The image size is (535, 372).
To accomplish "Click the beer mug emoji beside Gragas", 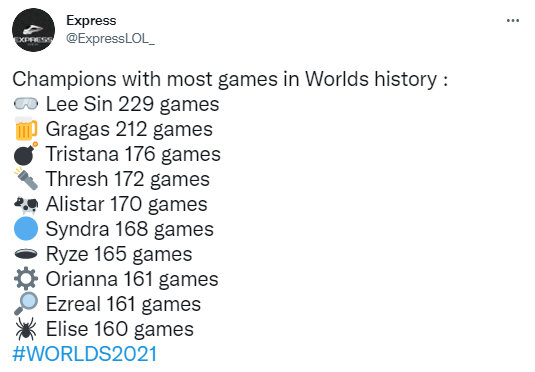I will (x=26, y=129).
